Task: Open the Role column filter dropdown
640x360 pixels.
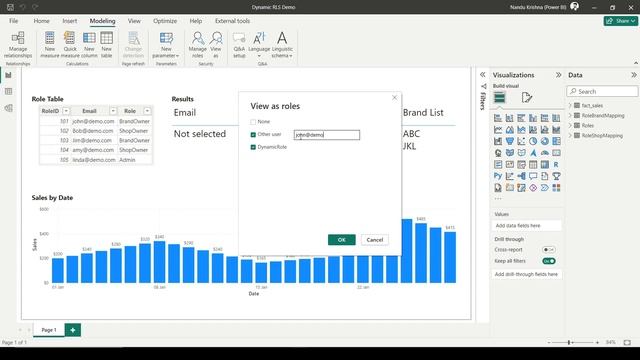Action: (147, 111)
